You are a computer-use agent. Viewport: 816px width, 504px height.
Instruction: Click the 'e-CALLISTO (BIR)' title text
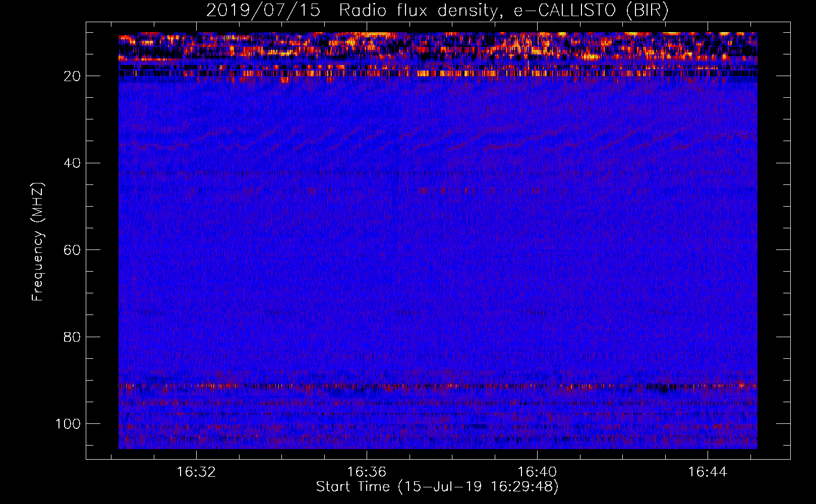[591, 11]
